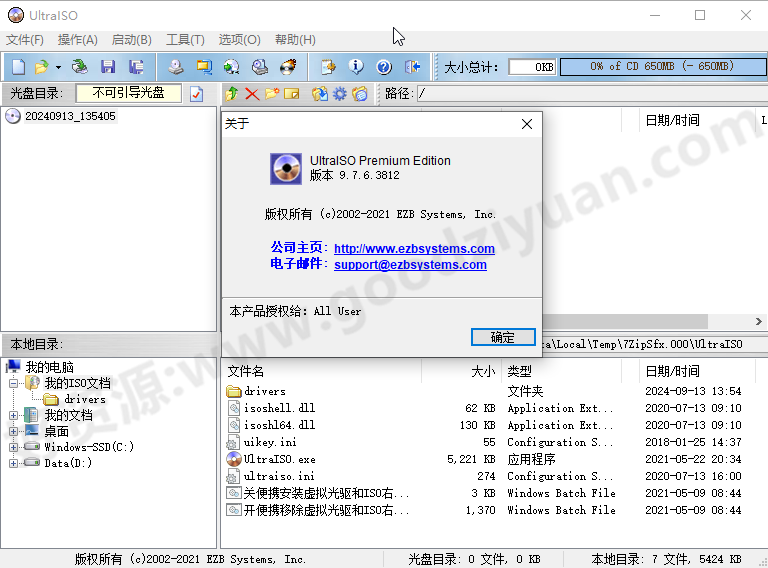Screen dimensions: 768x568
Task: Close the 关于 dialog with X
Action: click(527, 124)
